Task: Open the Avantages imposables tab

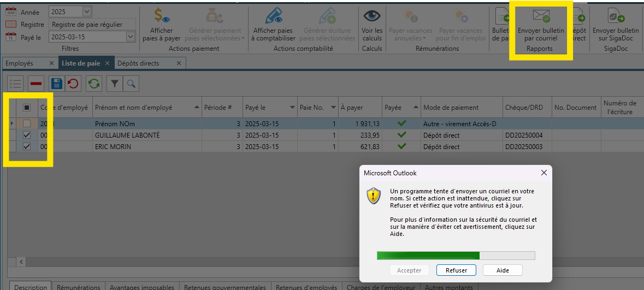Action: coord(141,287)
